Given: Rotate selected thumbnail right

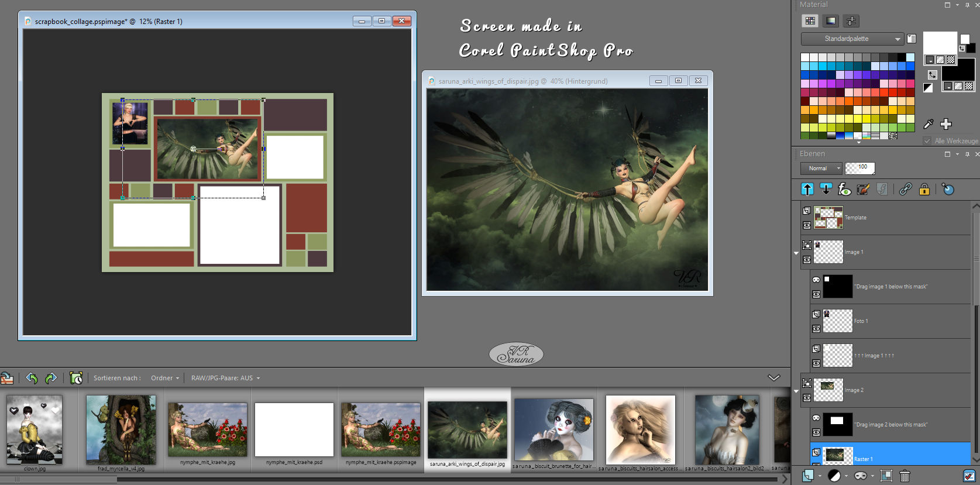Looking at the screenshot, I should click(51, 378).
